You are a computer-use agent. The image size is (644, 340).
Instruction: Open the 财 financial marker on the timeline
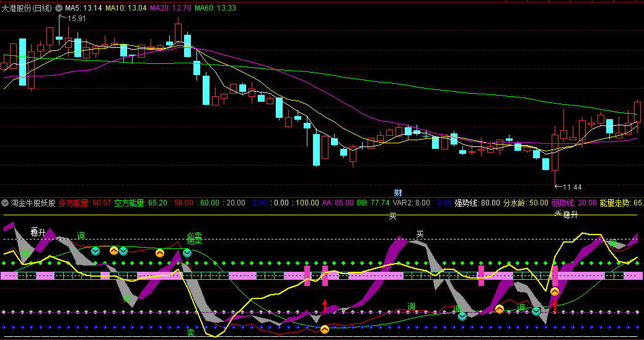397,192
